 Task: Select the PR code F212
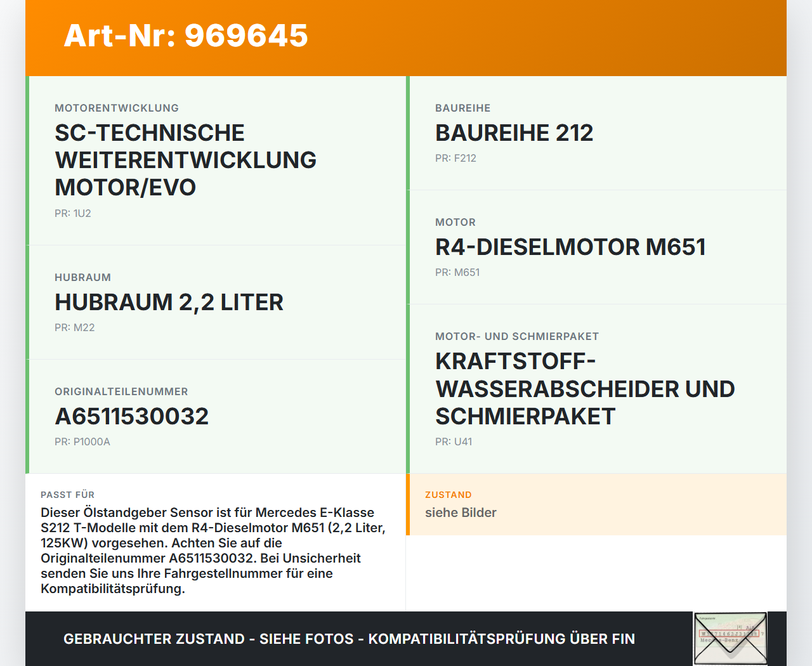(x=455, y=158)
